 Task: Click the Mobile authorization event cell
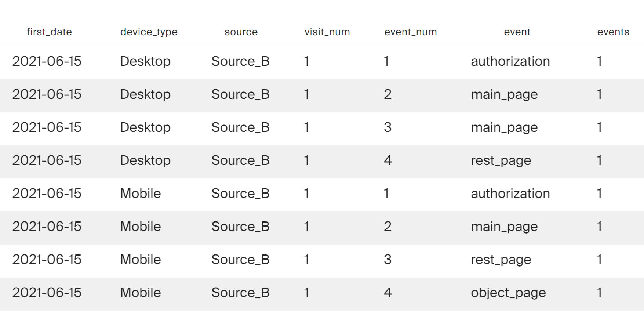tap(510, 194)
